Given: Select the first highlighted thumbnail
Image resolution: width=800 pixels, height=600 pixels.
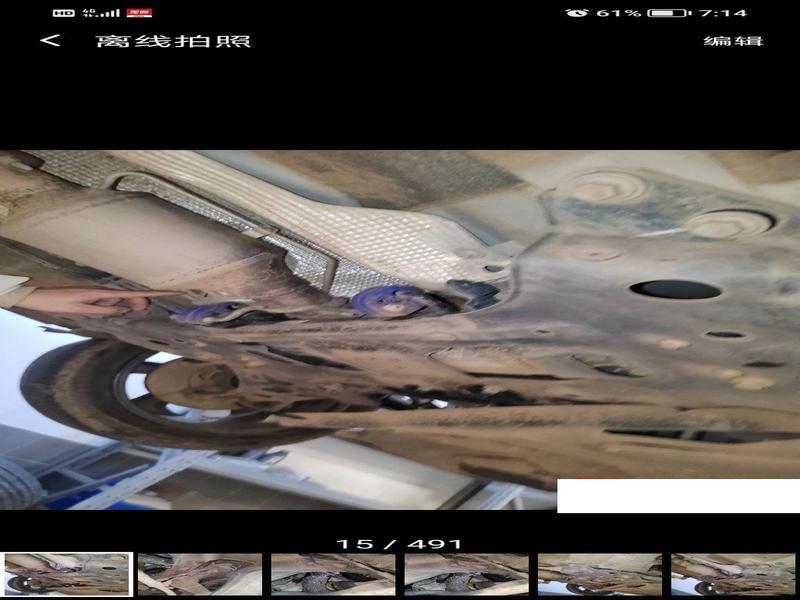Looking at the screenshot, I should (x=67, y=574).
